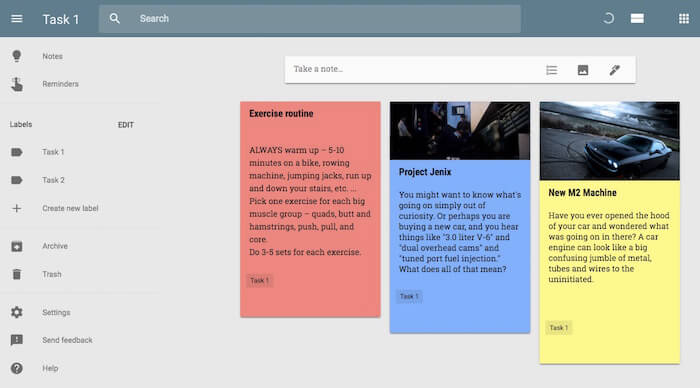Viewport: 700px width, 388px height.
Task: Open the apps grid icon
Action: pyautogui.click(x=683, y=19)
